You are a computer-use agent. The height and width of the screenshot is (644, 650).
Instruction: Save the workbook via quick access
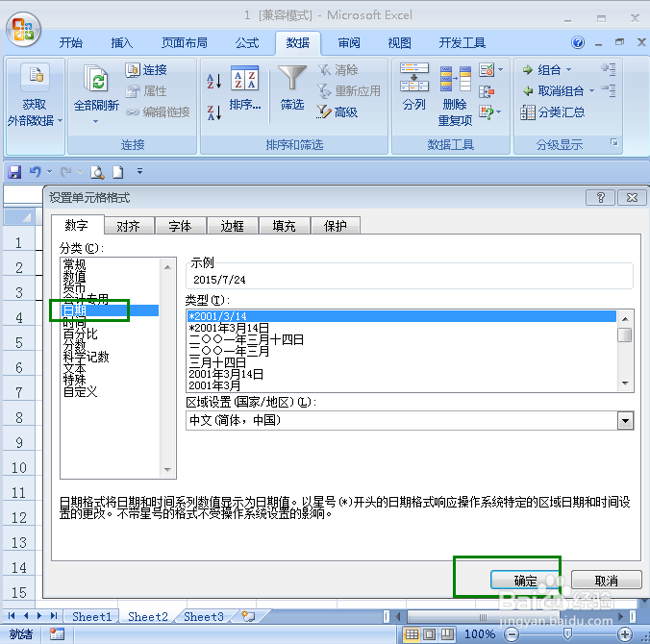[x=14, y=172]
